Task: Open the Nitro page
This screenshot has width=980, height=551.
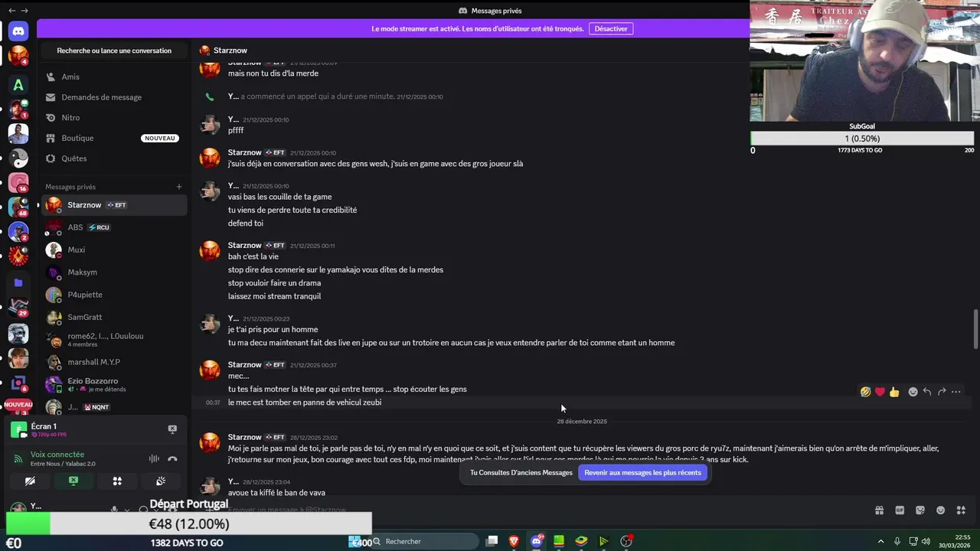Action: click(113, 118)
